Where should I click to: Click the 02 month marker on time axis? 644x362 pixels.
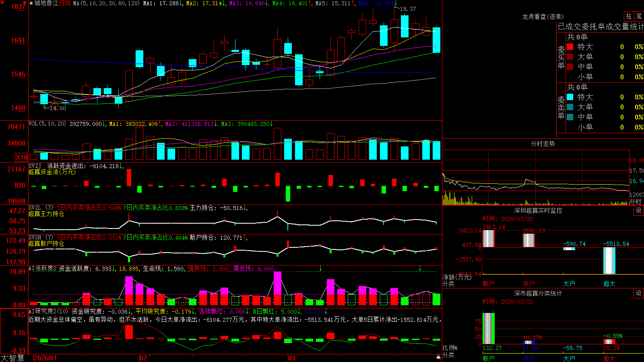(143, 358)
